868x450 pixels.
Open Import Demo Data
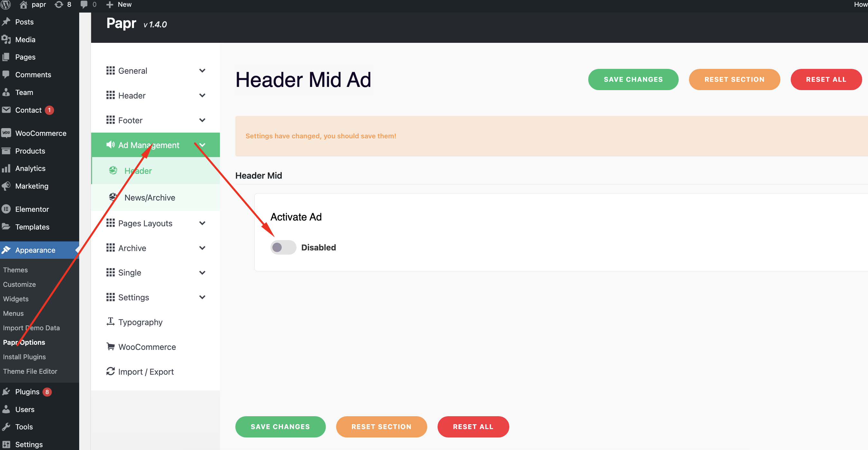31,328
